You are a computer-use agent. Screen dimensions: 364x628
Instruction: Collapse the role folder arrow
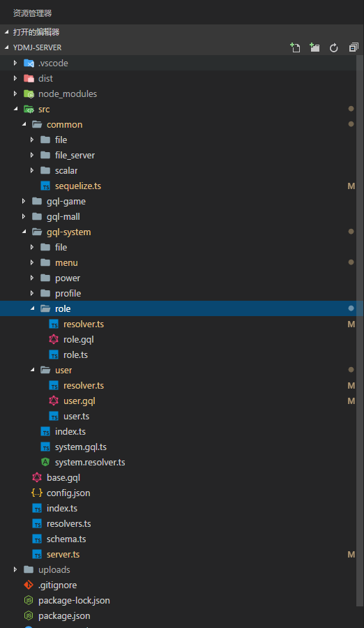pos(33,308)
